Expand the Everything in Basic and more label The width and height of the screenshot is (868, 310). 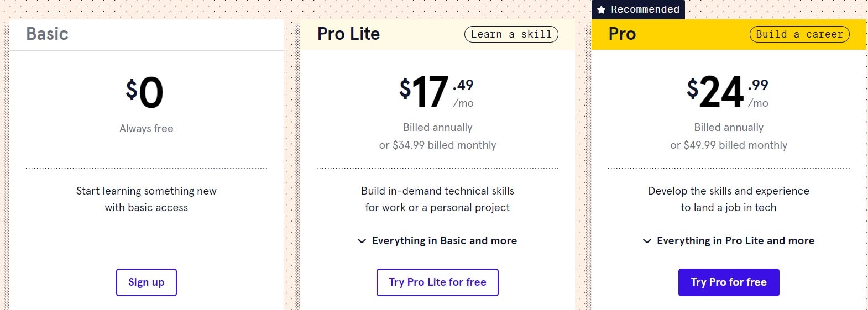444,241
